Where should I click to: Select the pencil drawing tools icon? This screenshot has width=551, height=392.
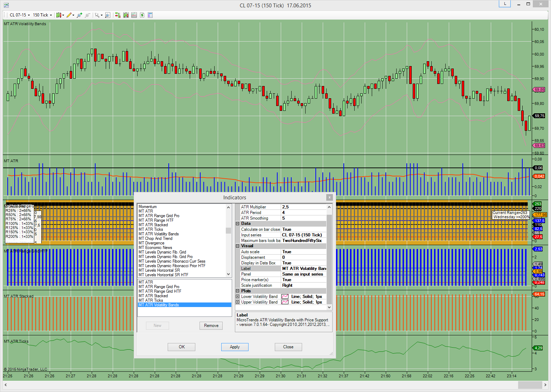pyautogui.click(x=69, y=15)
